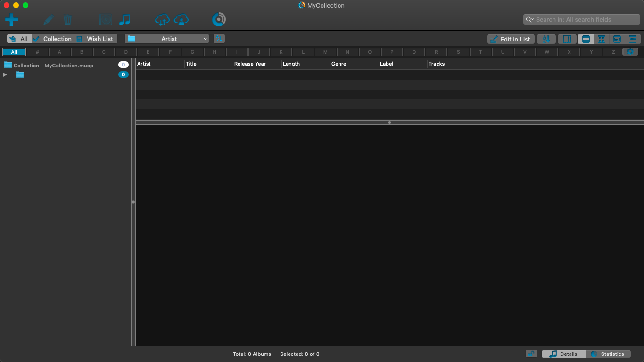This screenshot has height=362, width=644.
Task: Click the horizontal splitter handle below the table
Action: [389, 123]
